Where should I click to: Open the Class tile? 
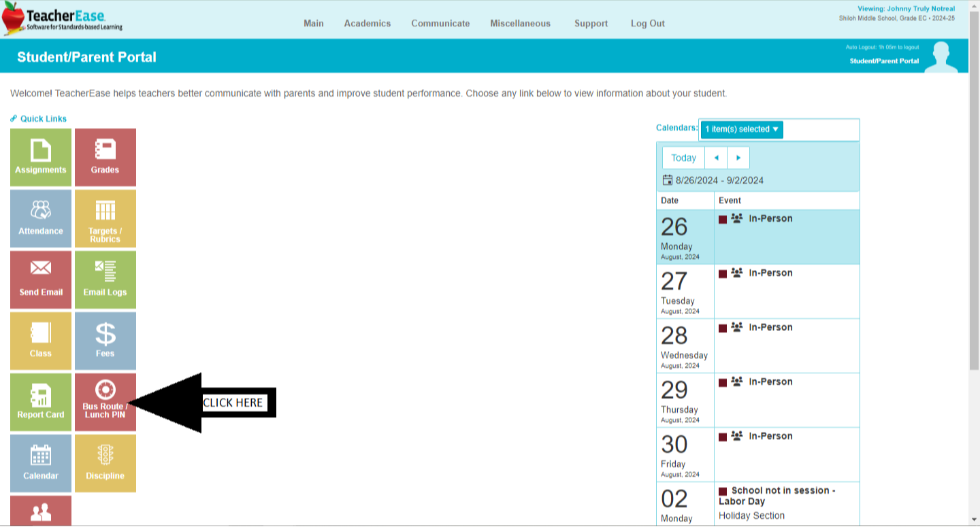pyautogui.click(x=41, y=341)
